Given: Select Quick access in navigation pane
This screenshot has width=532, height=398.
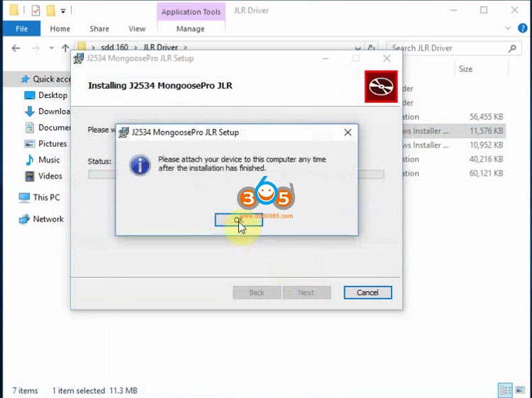Looking at the screenshot, I should point(46,79).
